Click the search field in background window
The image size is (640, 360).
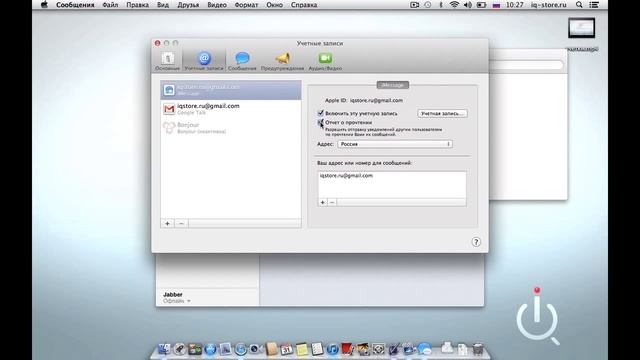[x=527, y=65]
